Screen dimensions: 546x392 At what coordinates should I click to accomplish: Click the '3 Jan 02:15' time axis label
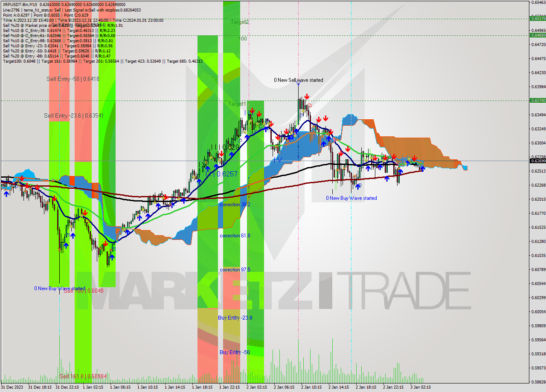point(421,387)
